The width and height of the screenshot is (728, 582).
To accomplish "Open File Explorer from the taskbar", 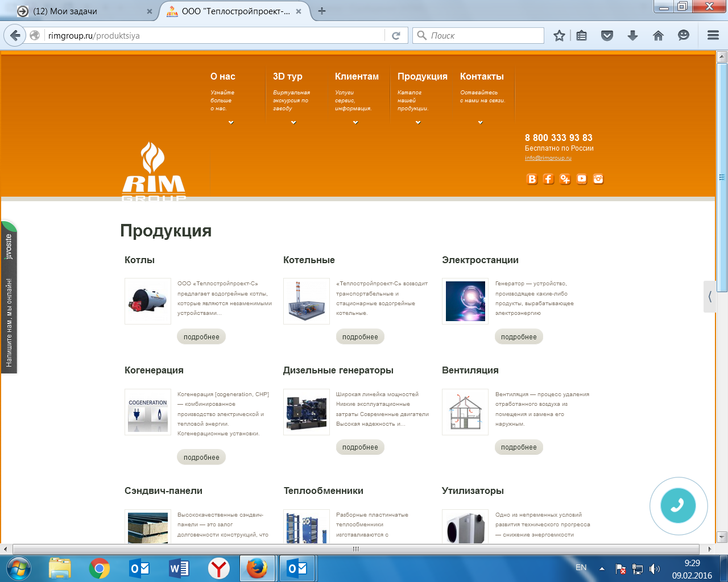I will [60, 568].
